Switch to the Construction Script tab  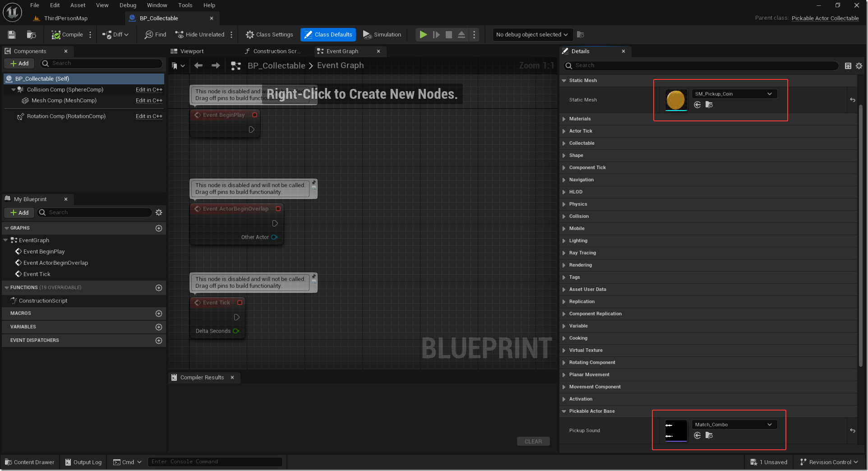[x=272, y=51]
